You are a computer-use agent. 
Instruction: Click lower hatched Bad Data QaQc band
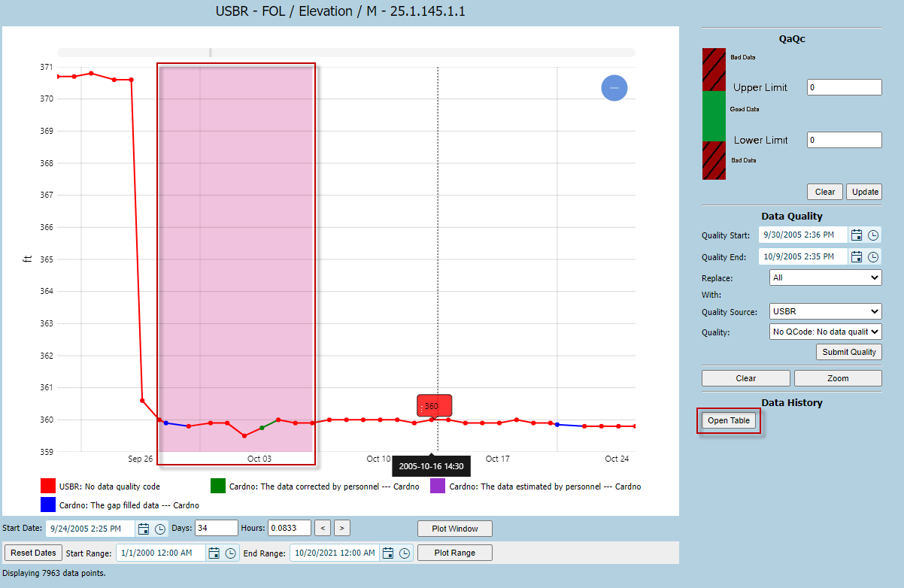[x=714, y=160]
